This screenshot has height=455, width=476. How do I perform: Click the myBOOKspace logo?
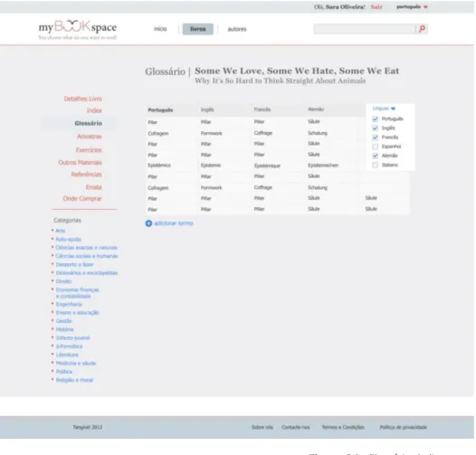(78, 30)
